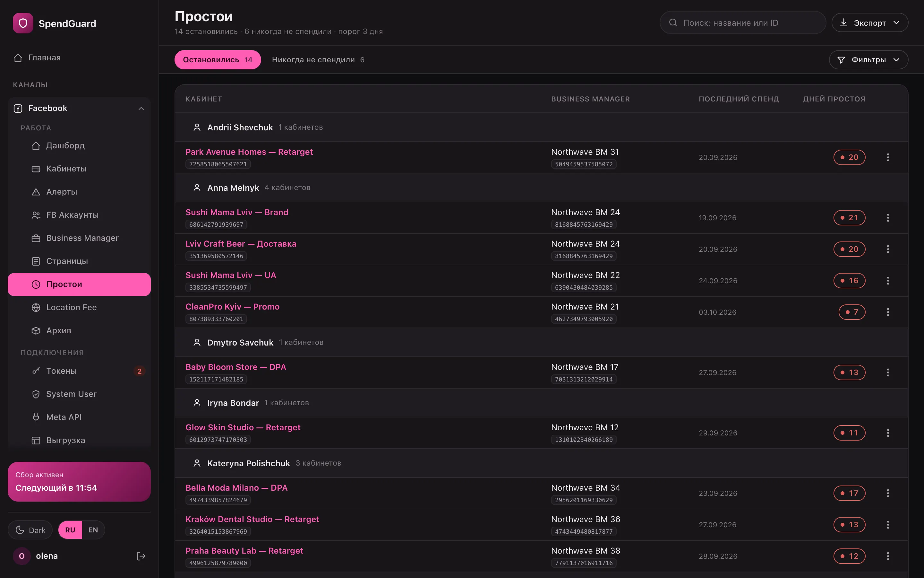
Task: Open the Фильтры dropdown
Action: click(x=868, y=60)
